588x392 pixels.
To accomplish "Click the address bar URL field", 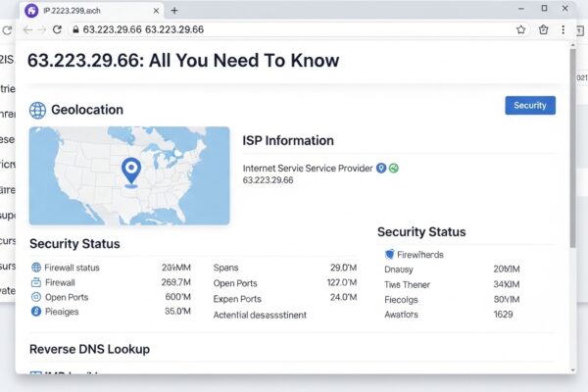I will click(x=294, y=29).
